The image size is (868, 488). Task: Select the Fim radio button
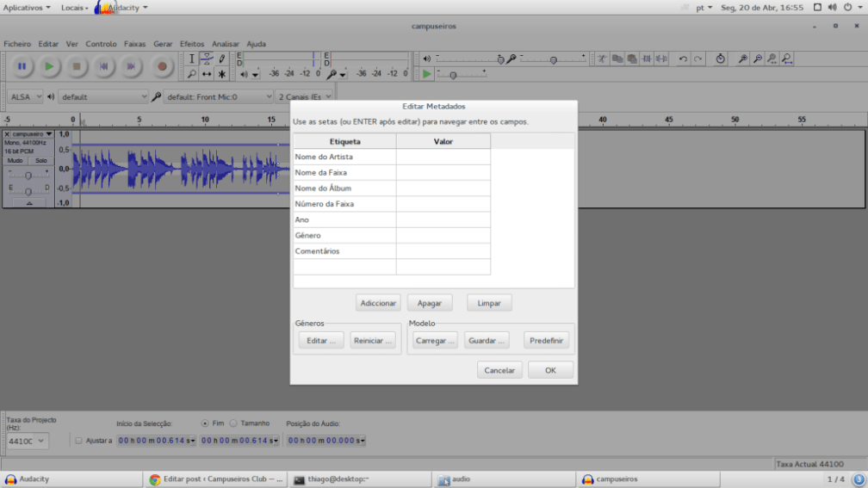click(205, 423)
